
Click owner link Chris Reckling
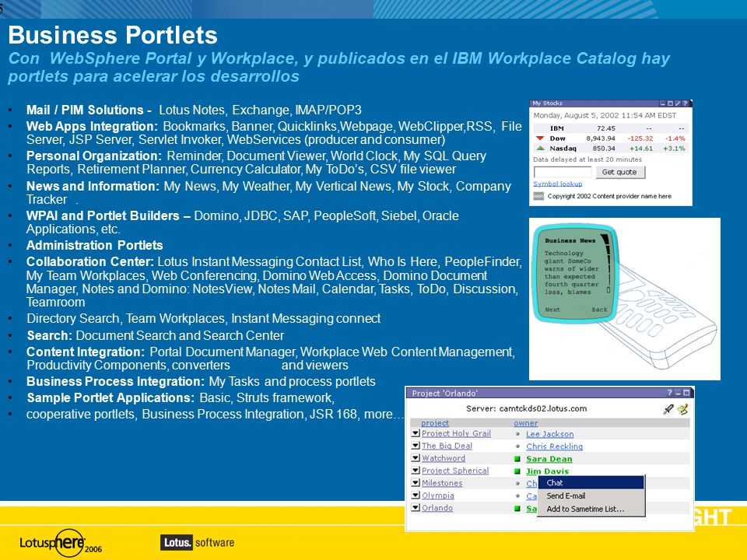554,446
